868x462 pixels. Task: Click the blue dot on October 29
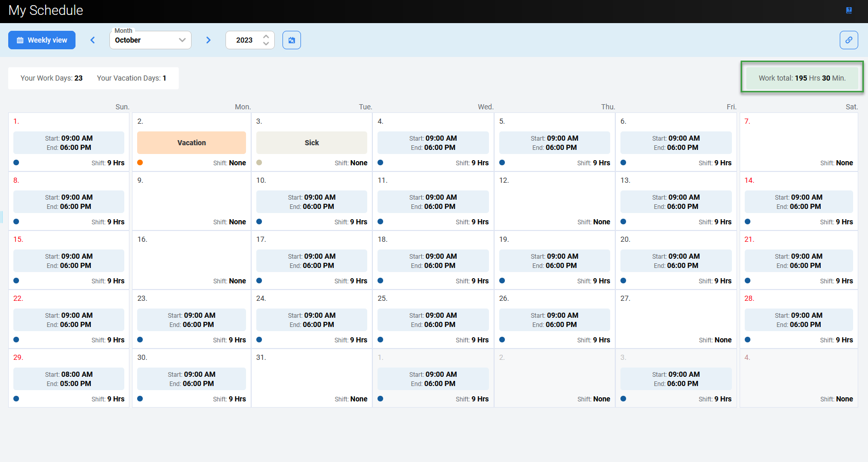(x=16, y=399)
